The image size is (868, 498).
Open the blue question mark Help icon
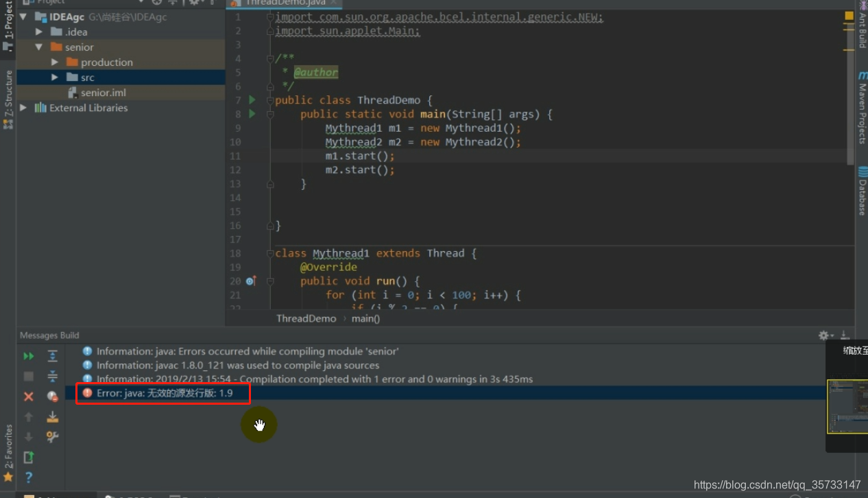click(x=28, y=477)
